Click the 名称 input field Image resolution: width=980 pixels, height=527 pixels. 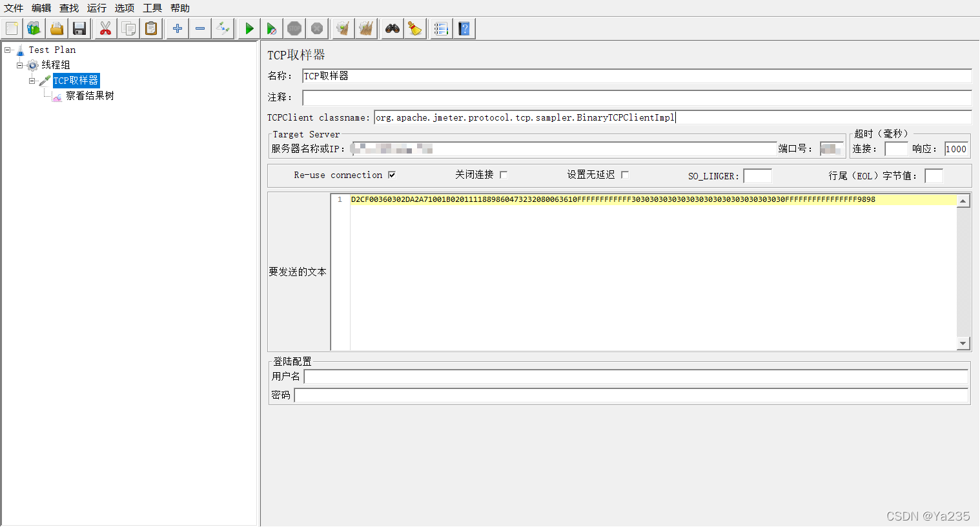637,76
